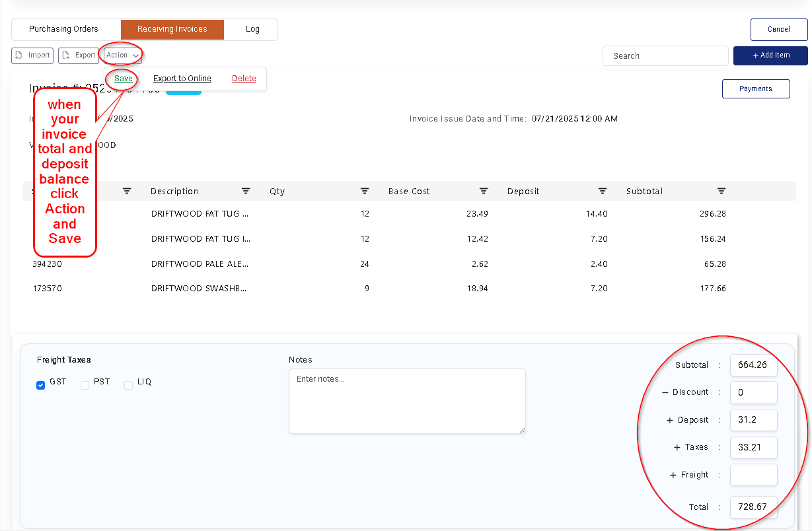
Task: Expand the Action dropdown
Action: click(123, 55)
